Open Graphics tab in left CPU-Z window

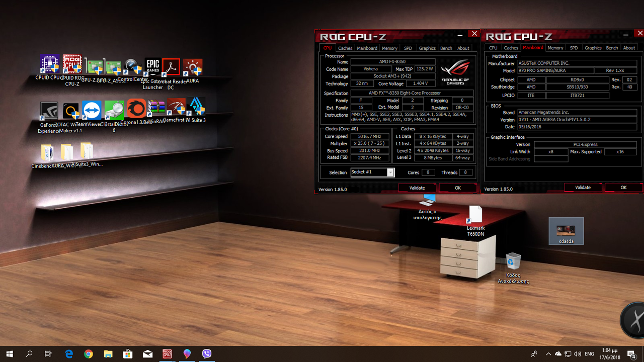[427, 48]
